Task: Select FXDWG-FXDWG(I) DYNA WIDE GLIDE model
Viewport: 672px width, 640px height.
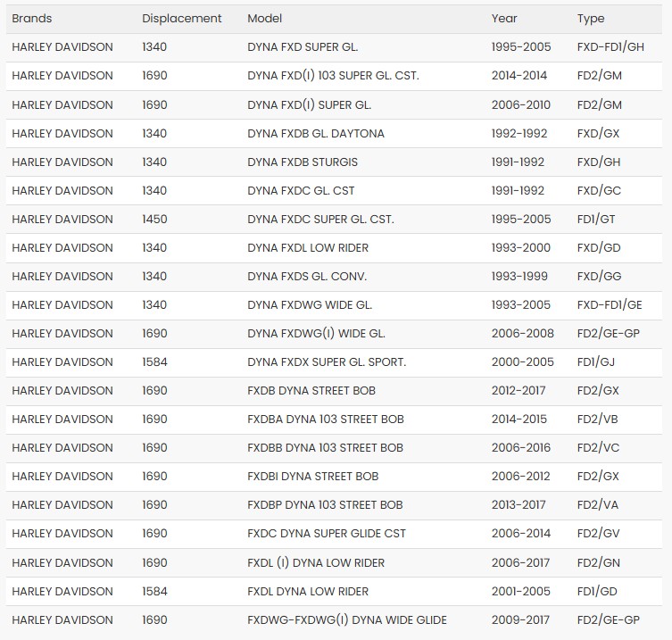Action: coord(346,619)
